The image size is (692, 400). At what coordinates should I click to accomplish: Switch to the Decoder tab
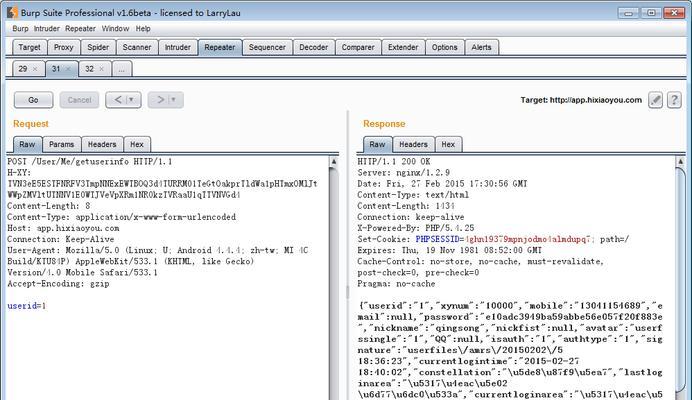click(x=313, y=47)
